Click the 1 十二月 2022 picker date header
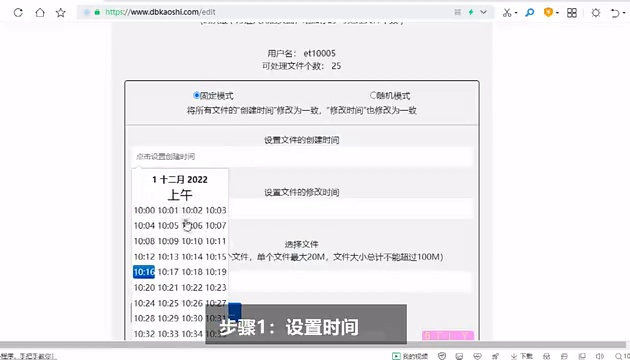The width and height of the screenshot is (630, 360). coord(180,180)
